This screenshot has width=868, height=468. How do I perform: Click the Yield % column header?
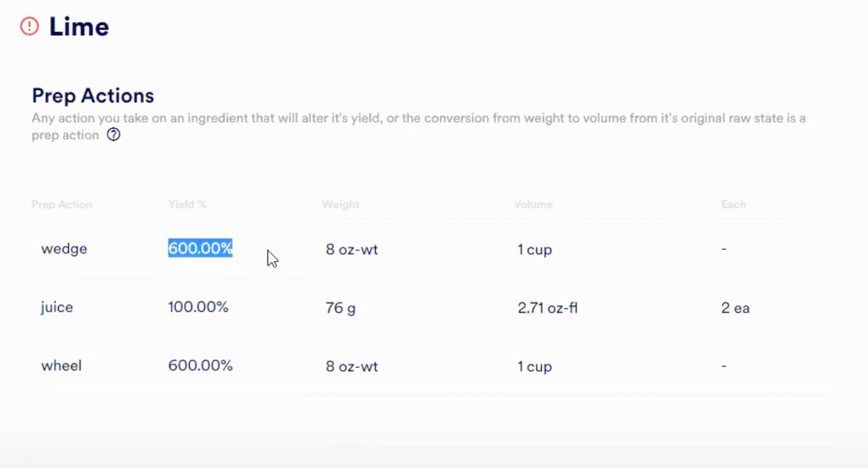point(187,204)
